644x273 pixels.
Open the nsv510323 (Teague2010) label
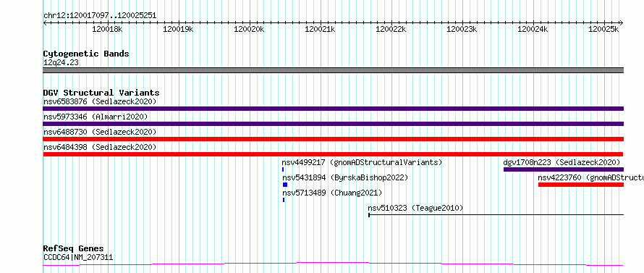coord(415,208)
